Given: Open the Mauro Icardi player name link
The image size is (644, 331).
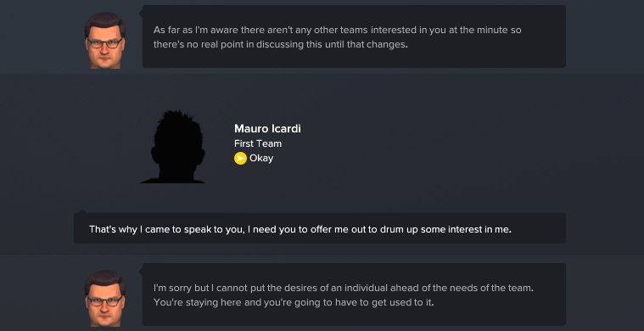Looking at the screenshot, I should click(267, 128).
